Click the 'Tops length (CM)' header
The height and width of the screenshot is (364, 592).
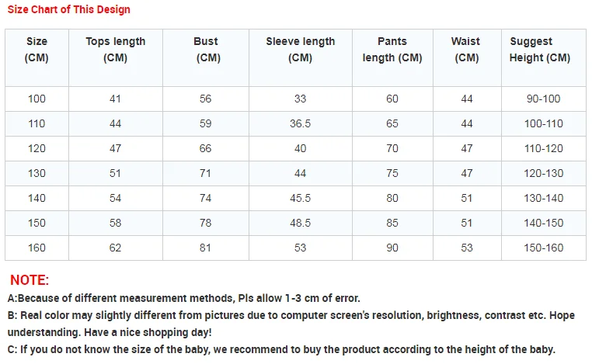tap(115, 50)
